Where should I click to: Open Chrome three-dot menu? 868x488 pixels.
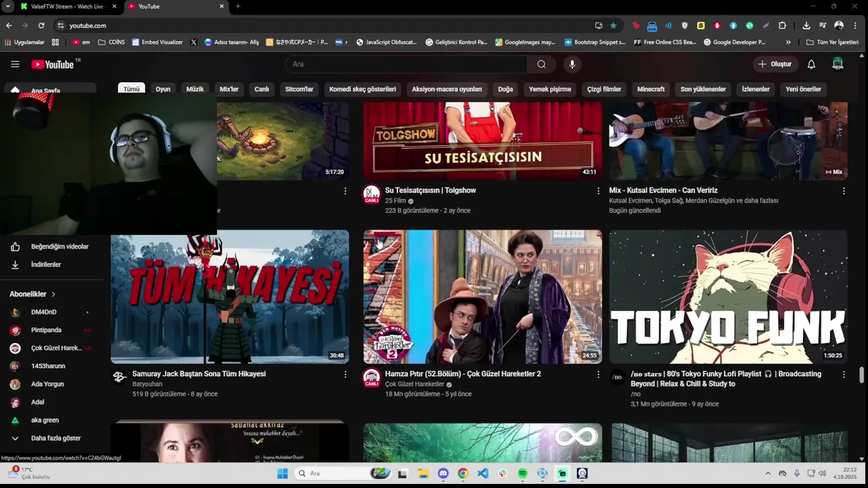point(856,25)
